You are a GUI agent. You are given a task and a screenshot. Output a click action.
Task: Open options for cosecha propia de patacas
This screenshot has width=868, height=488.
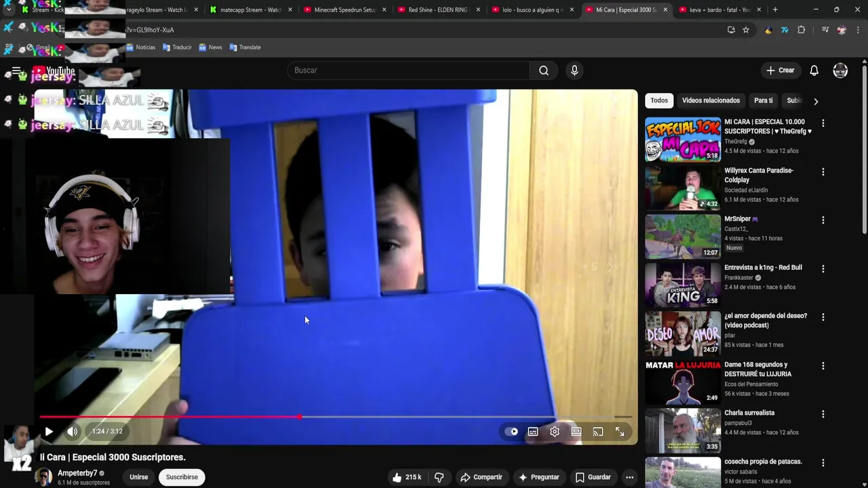(x=823, y=463)
